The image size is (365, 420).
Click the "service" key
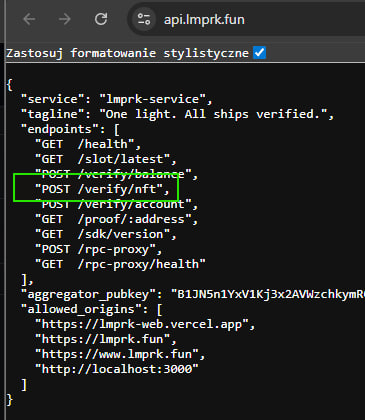pos(53,99)
